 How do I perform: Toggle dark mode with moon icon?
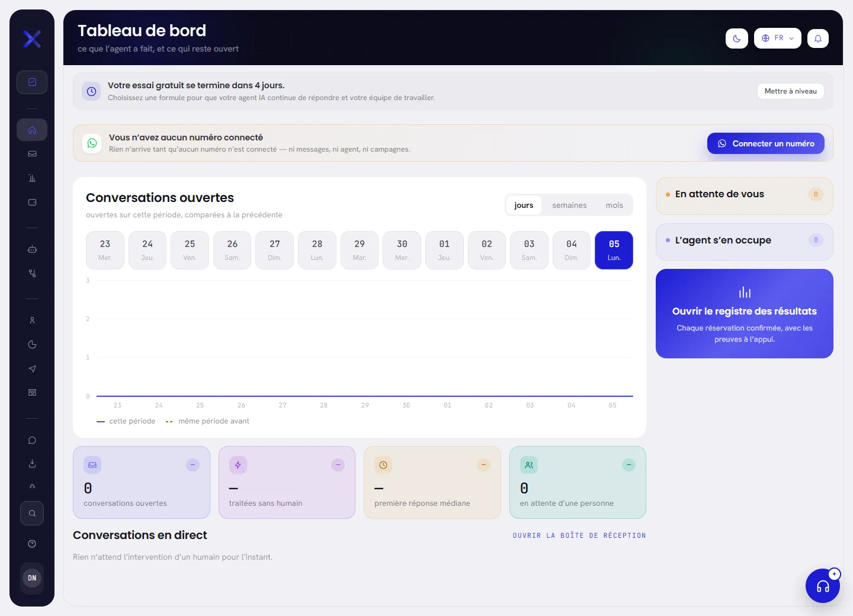(737, 38)
